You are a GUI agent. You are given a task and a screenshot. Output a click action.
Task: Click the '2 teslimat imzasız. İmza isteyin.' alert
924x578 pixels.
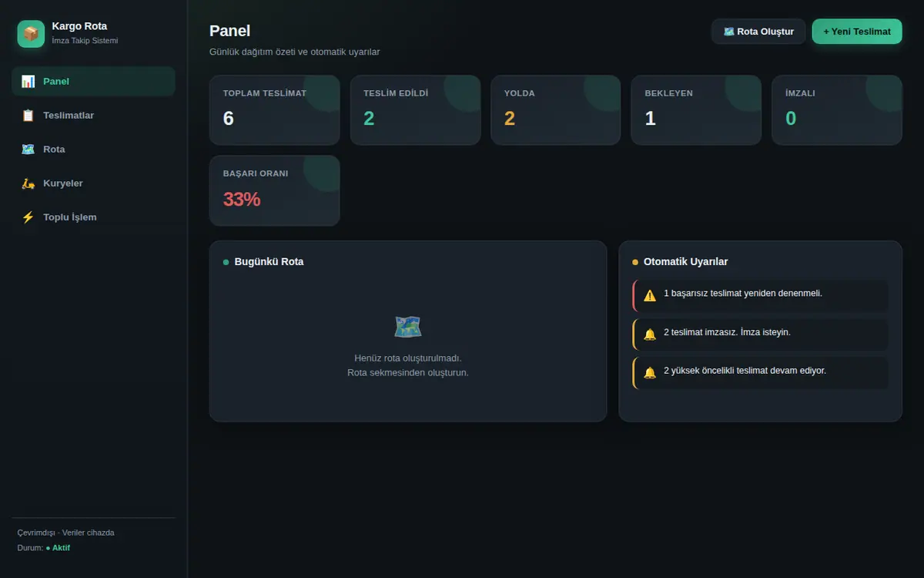point(760,334)
